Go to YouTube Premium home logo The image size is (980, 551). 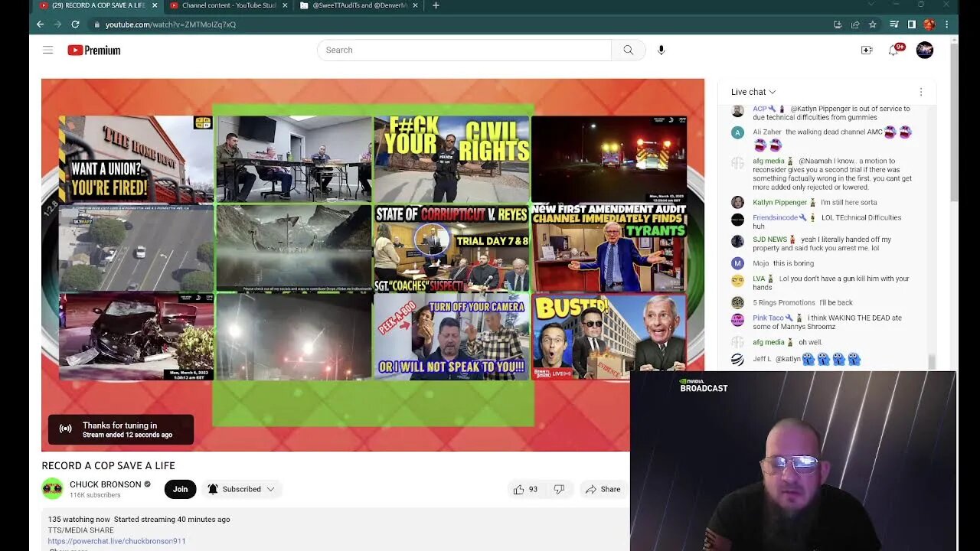click(93, 51)
